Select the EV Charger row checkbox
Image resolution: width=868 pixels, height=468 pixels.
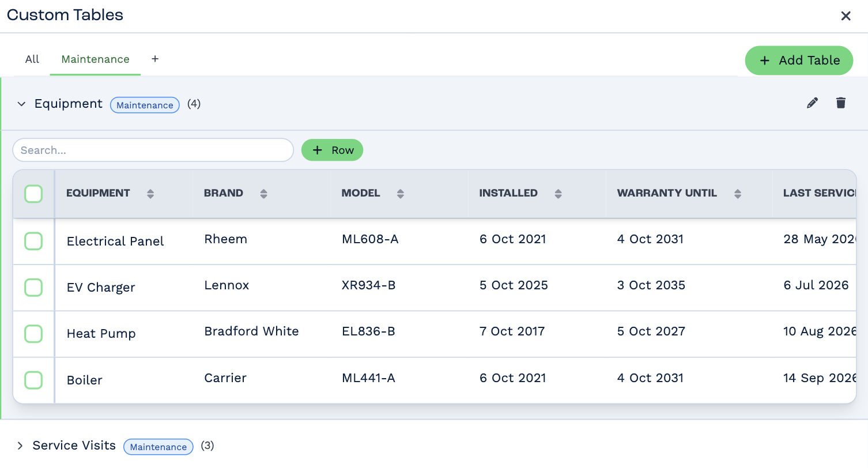(33, 287)
